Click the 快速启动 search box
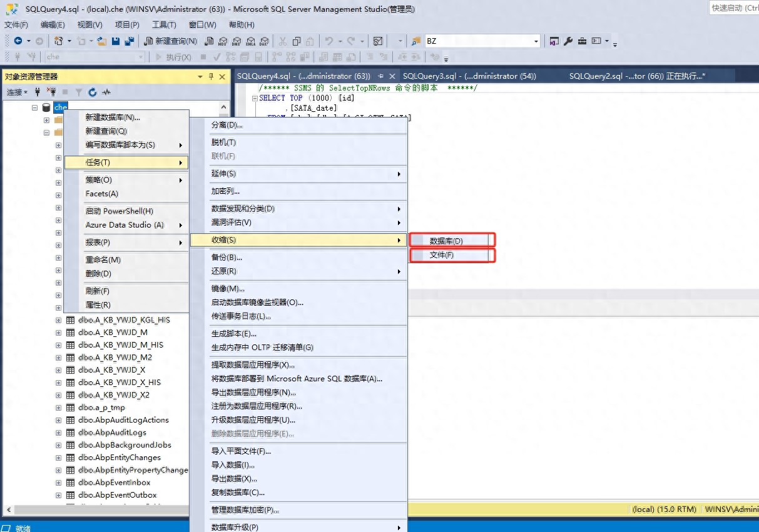The width and height of the screenshot is (759, 532). (x=733, y=8)
